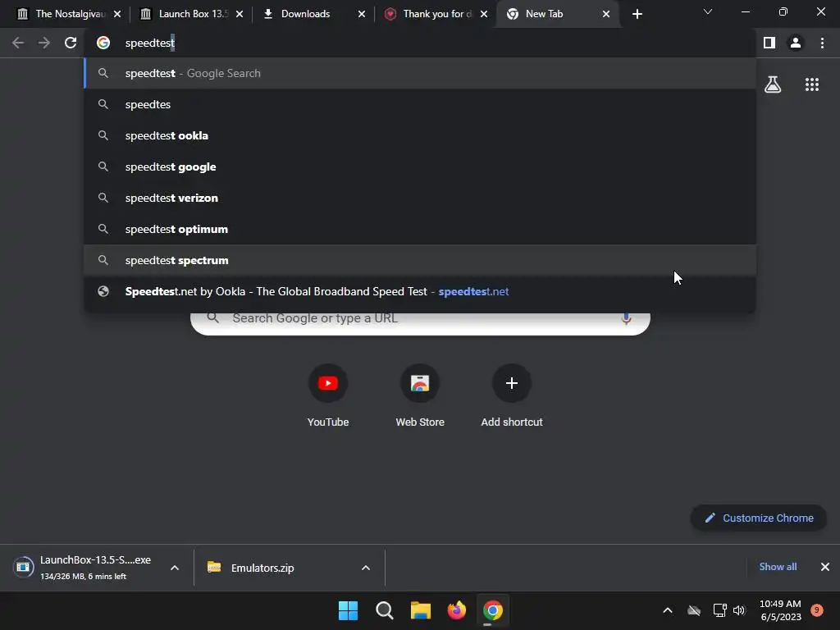Open the network icon in system tray

719,610
